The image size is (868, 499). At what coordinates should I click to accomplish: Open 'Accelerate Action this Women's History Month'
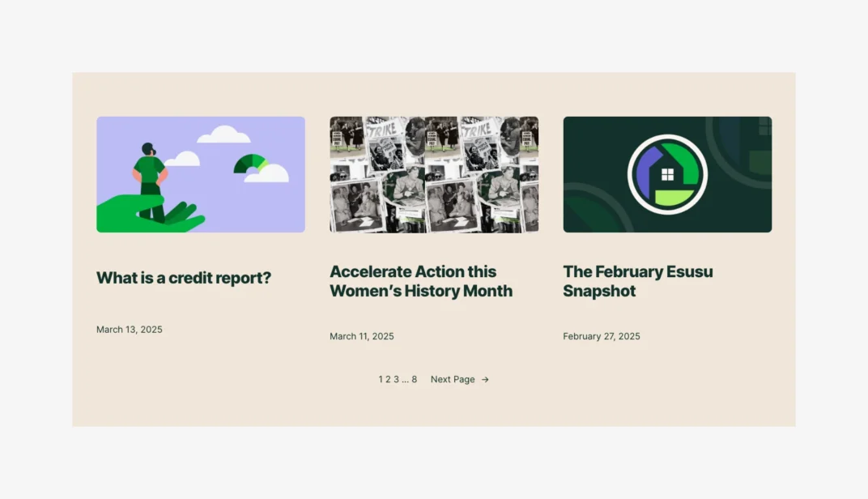[x=420, y=281]
